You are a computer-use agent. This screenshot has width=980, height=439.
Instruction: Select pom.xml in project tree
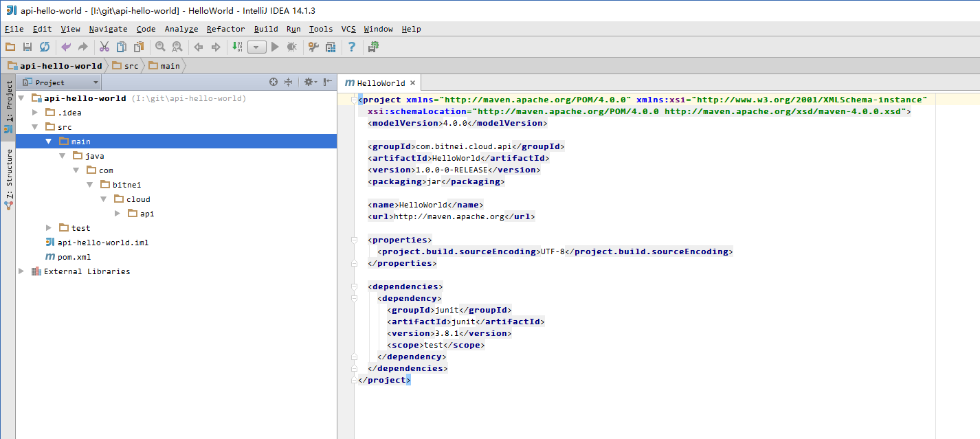pyautogui.click(x=67, y=257)
